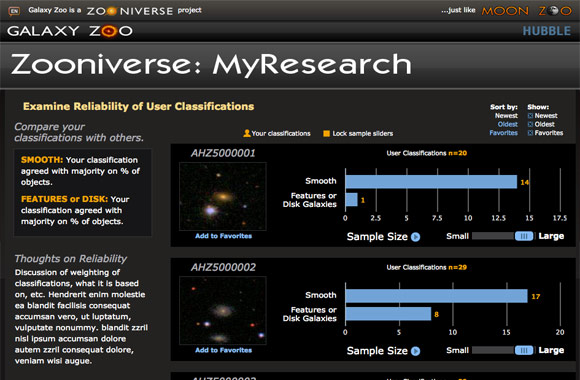Open the Moon Zoo logo

point(526,11)
